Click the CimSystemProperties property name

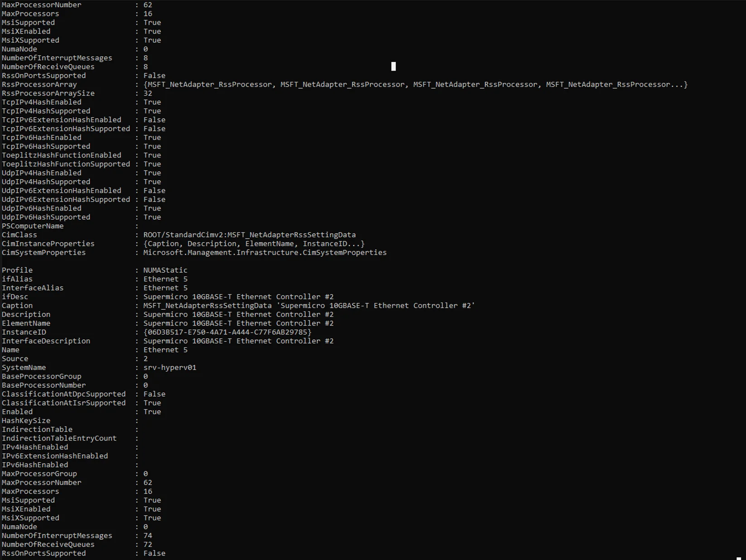44,252
